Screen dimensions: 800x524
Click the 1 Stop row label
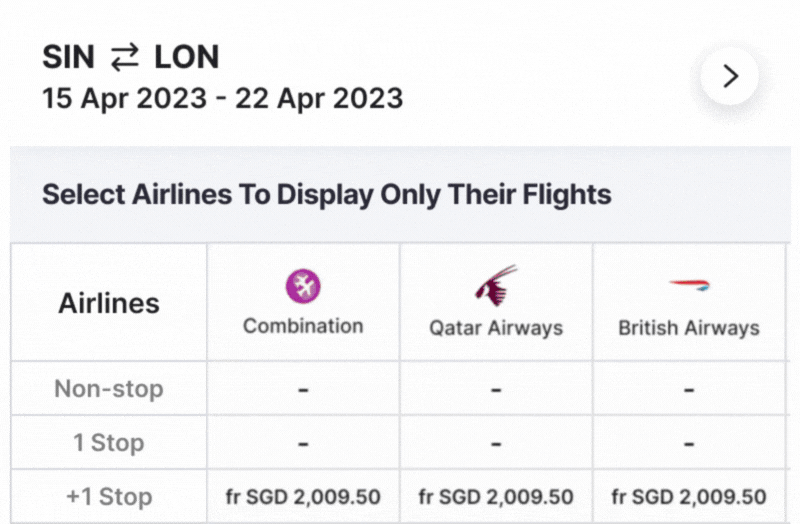[109, 442]
